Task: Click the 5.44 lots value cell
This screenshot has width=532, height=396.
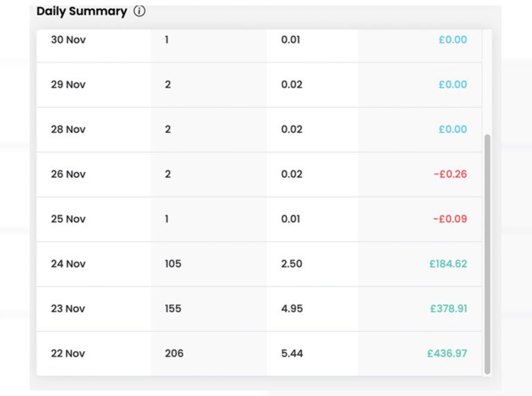Action: pyautogui.click(x=292, y=353)
